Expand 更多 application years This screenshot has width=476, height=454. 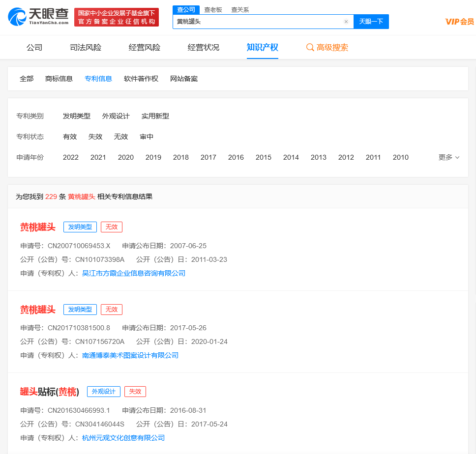(x=448, y=157)
